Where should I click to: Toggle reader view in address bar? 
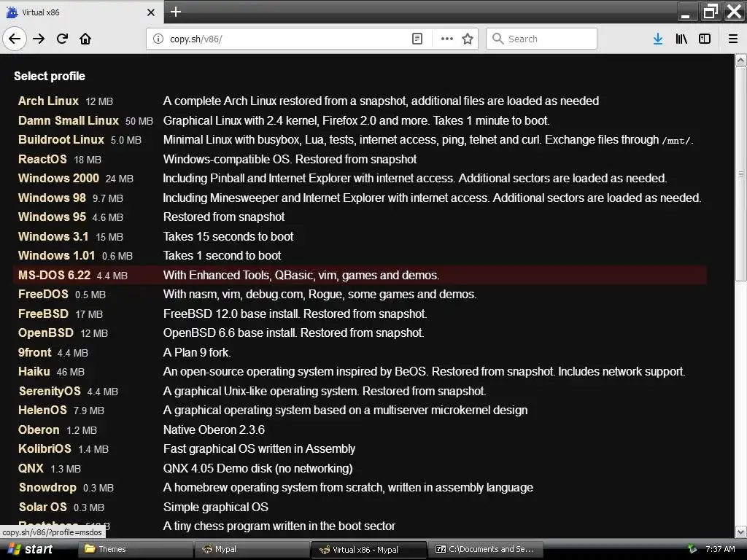click(417, 39)
